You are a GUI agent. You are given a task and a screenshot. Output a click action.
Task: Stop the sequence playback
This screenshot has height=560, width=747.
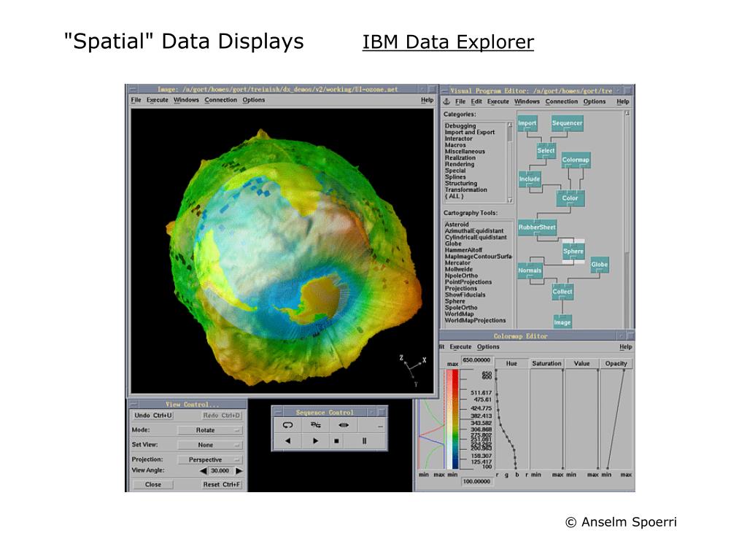coord(336,441)
